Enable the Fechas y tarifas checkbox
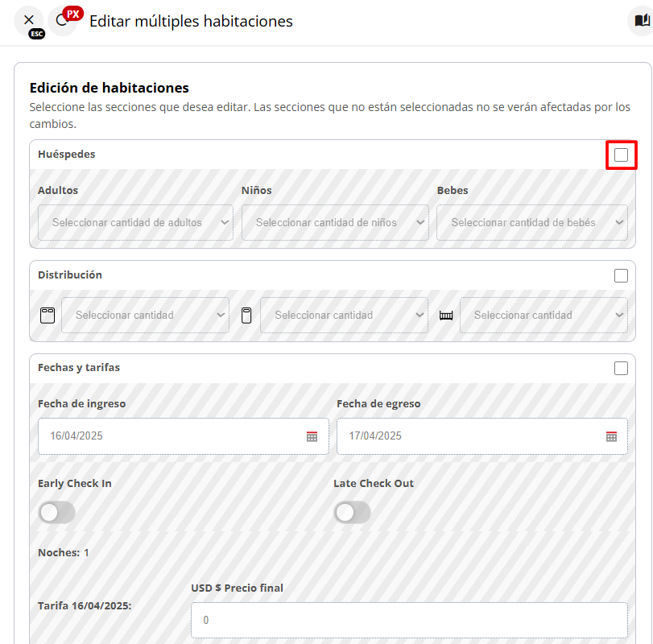653x644 pixels. 620,367
